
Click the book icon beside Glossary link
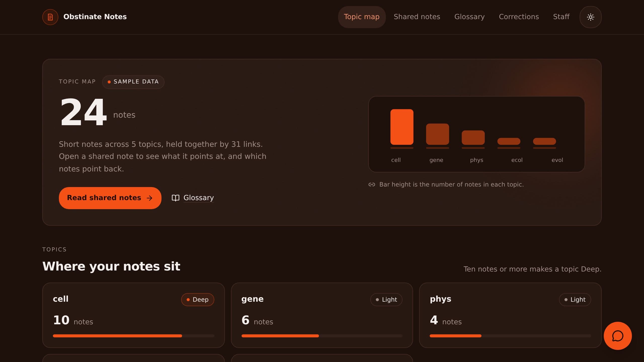click(x=175, y=198)
